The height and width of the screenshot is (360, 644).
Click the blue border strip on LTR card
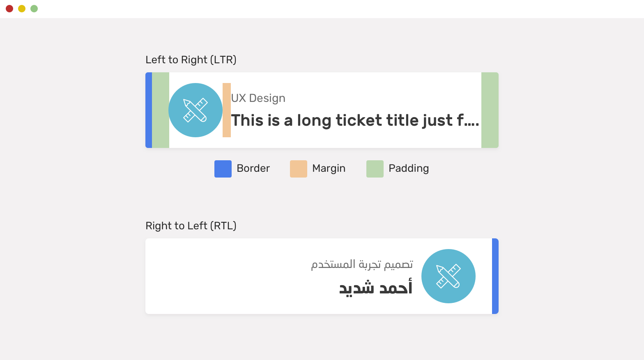pos(149,110)
